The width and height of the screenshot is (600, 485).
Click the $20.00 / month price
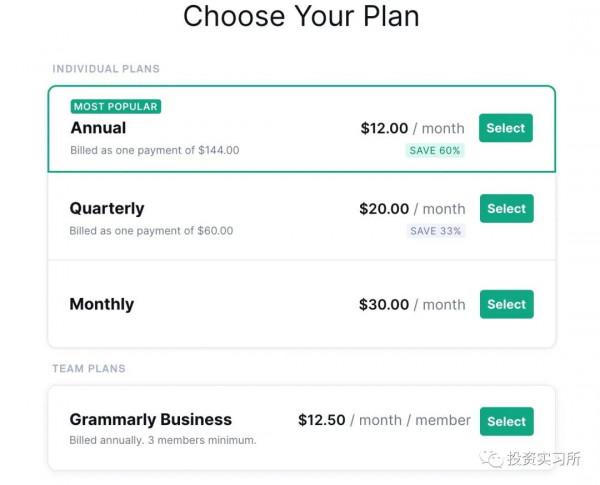tap(412, 209)
